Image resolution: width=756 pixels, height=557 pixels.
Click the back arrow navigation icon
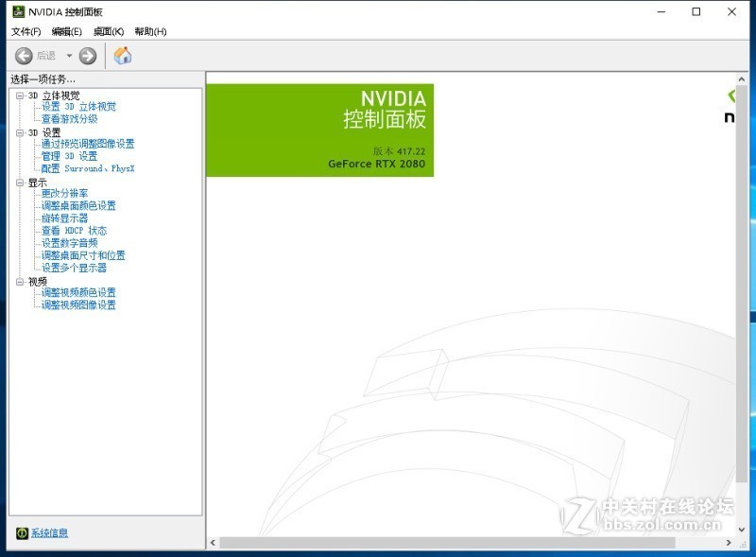(23, 56)
